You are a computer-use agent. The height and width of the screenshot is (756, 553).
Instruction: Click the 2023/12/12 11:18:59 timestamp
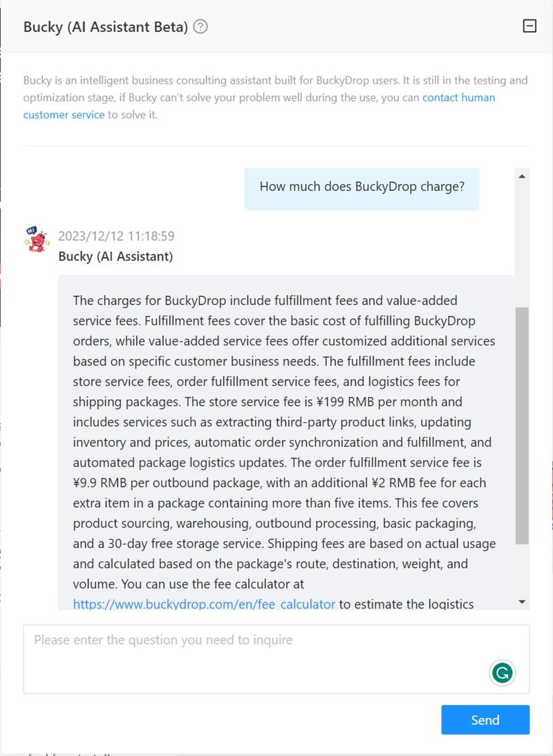[x=117, y=237]
